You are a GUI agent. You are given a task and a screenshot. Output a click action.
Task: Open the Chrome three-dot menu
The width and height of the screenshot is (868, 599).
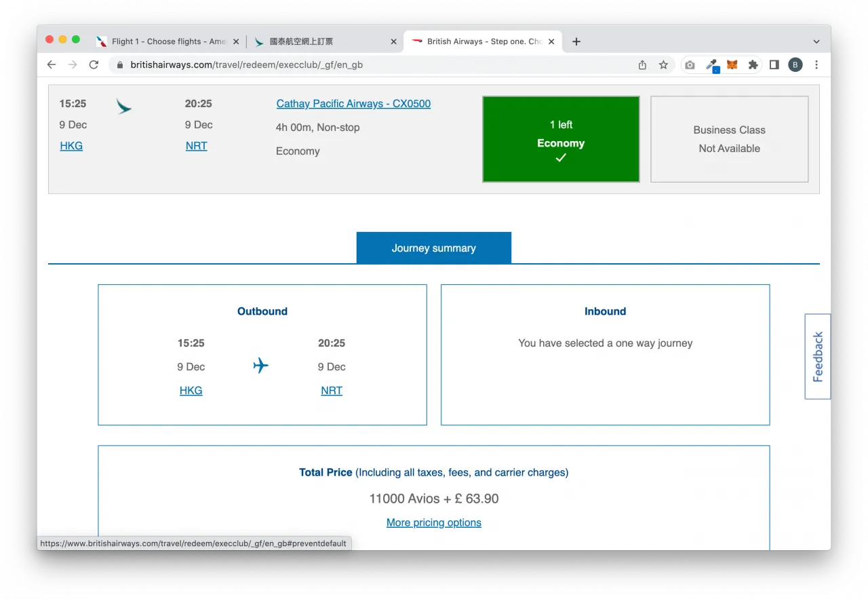816,65
